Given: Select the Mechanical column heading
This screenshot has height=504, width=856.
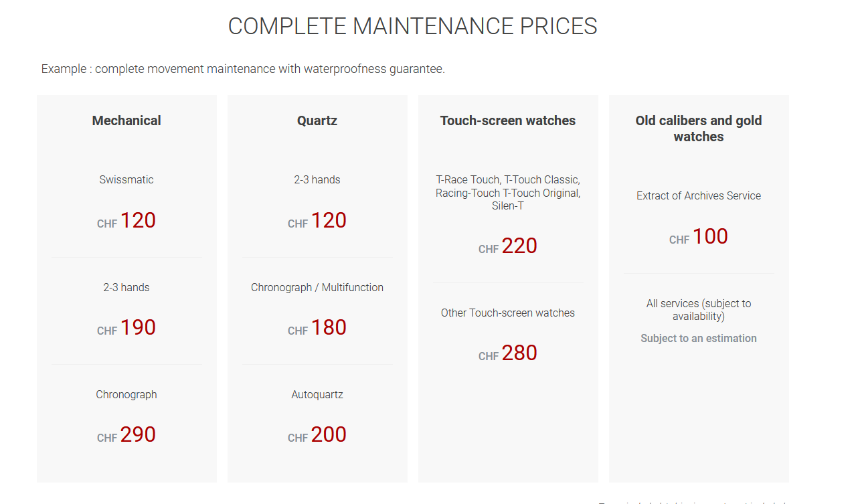Looking at the screenshot, I should [x=126, y=120].
